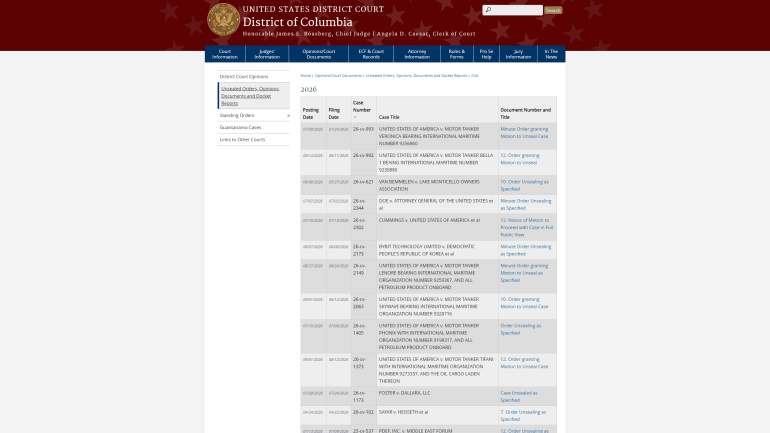Open Minute Order for DOE v. ATTORNEY GENERAL
This screenshot has height=433, width=770.
525,204
